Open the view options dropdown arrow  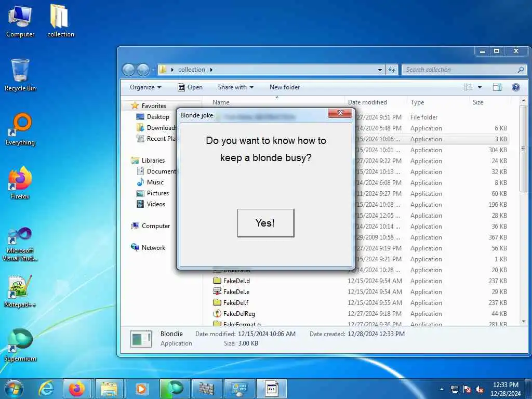point(480,87)
